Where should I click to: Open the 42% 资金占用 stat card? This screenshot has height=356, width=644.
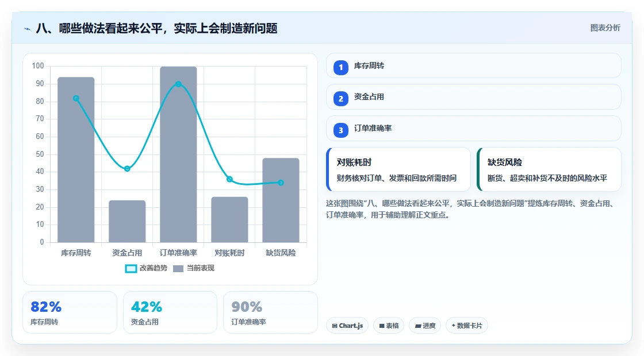[170, 312]
